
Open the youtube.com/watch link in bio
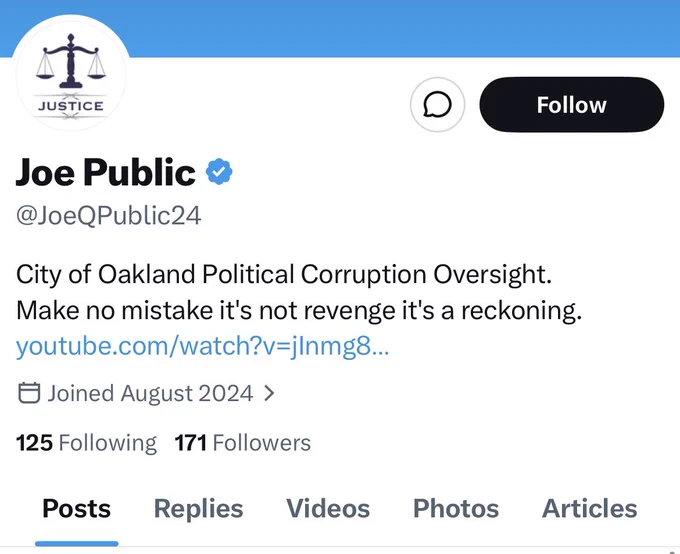pos(203,346)
